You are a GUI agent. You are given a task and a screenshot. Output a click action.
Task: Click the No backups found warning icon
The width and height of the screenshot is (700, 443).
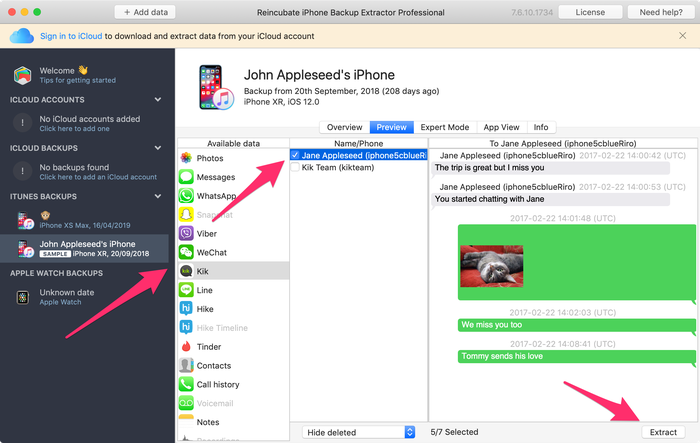point(22,171)
